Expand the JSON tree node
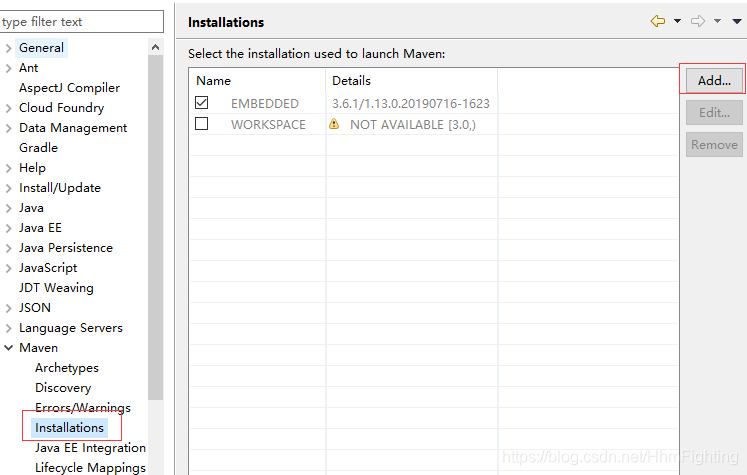 tap(8, 308)
